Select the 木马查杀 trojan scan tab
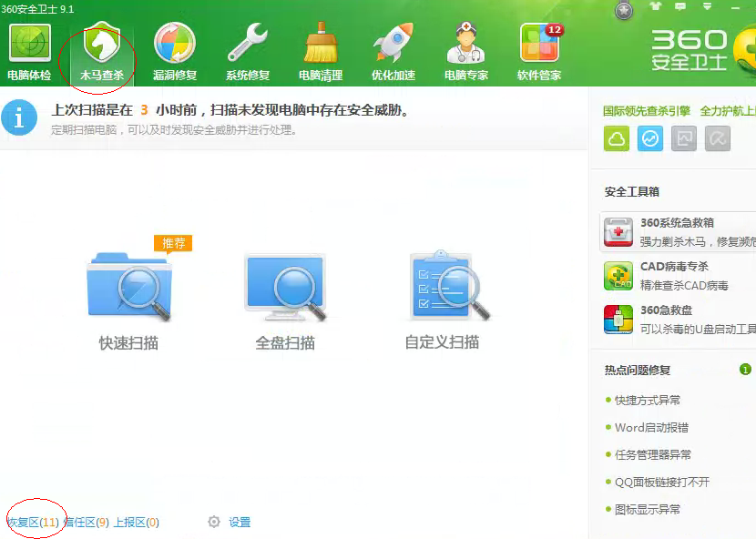 tap(102, 53)
